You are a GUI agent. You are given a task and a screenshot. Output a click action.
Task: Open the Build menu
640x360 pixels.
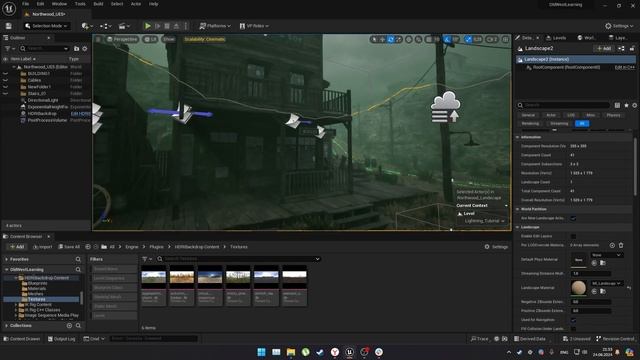[x=98, y=4]
